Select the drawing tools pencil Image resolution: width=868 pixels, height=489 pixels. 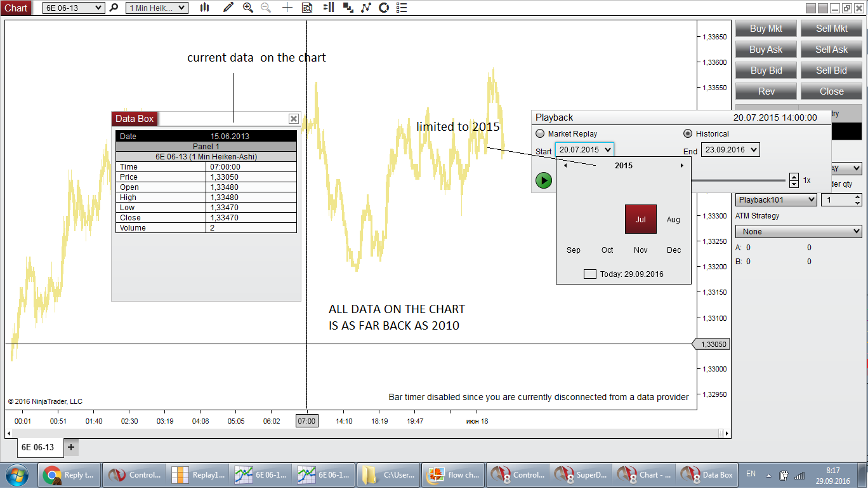coord(228,8)
